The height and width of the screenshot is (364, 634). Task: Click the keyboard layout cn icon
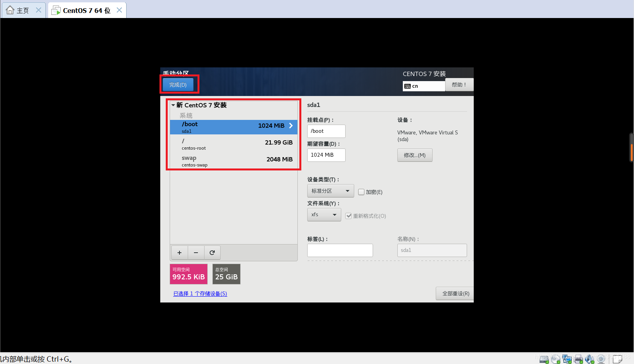pos(408,86)
